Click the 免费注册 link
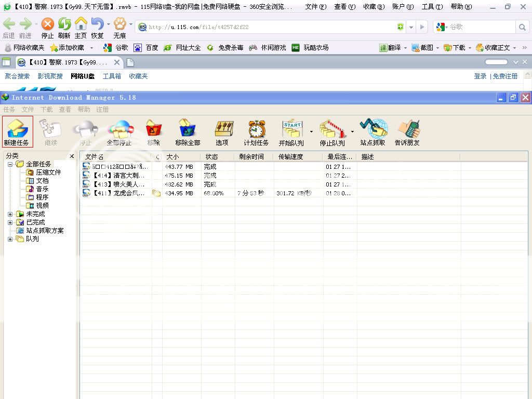532x399 pixels. (505, 76)
